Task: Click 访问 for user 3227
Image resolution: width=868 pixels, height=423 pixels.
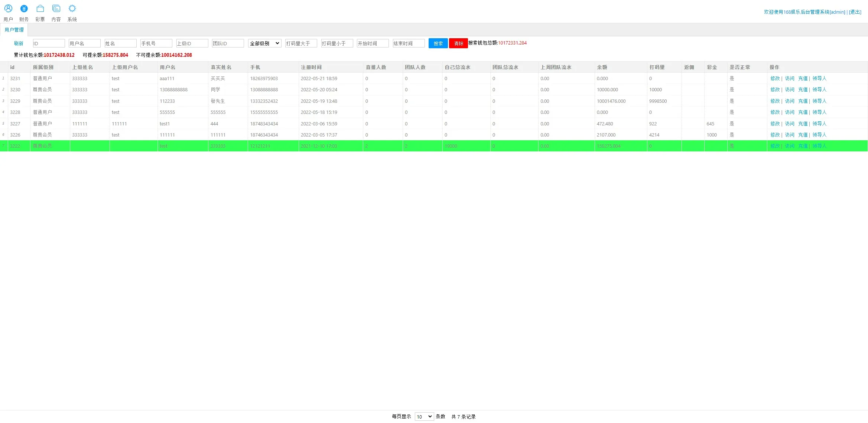Action: coord(789,124)
